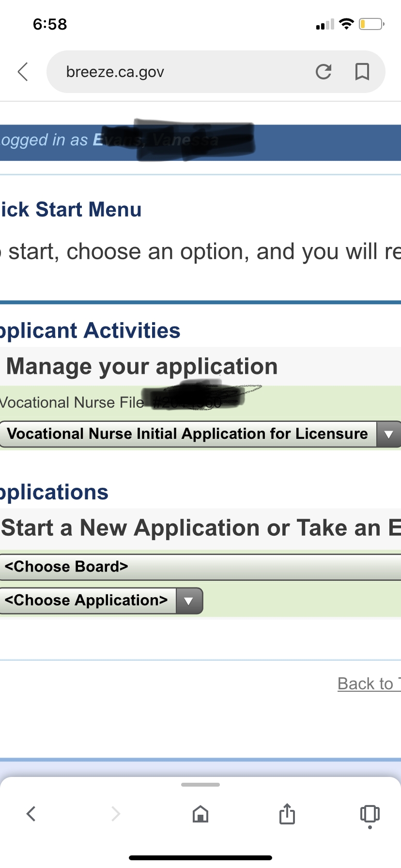Screen dimensions: 401x868
Task: Tap the Wi-Fi status icon
Action: click(x=346, y=24)
